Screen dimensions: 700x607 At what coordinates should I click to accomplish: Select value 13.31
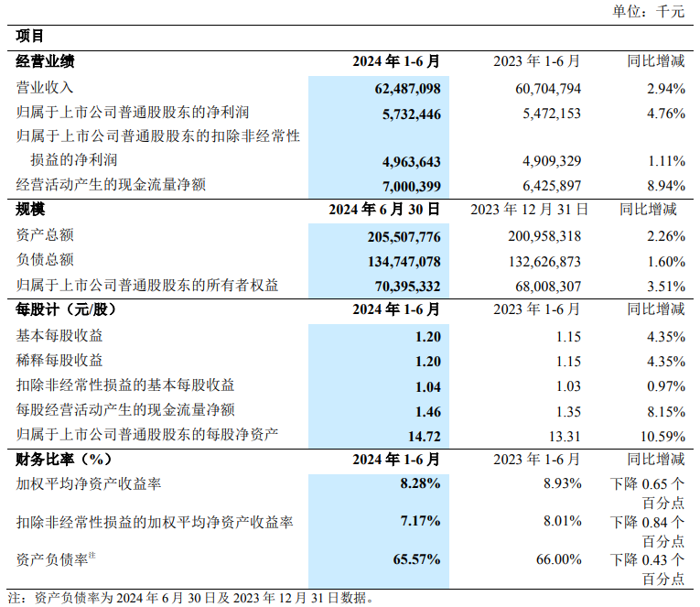click(x=565, y=437)
